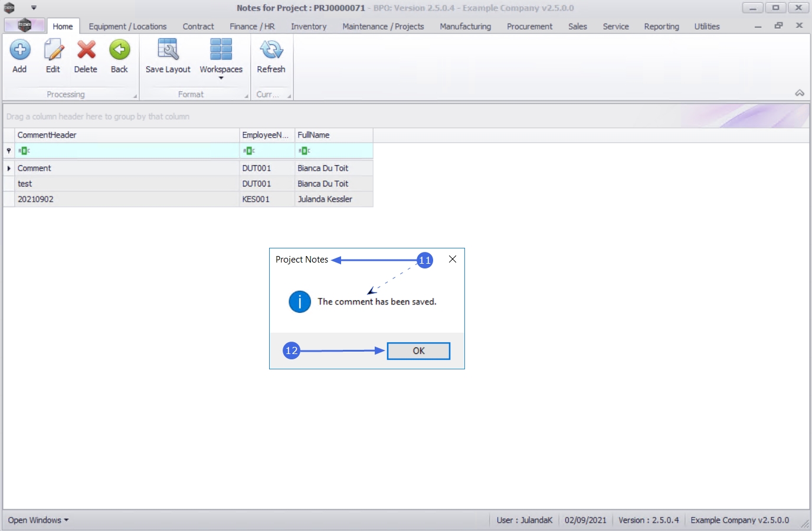Viewport: 812px width, 531px height.
Task: Expand the Open Windows dropdown
Action: click(38, 520)
